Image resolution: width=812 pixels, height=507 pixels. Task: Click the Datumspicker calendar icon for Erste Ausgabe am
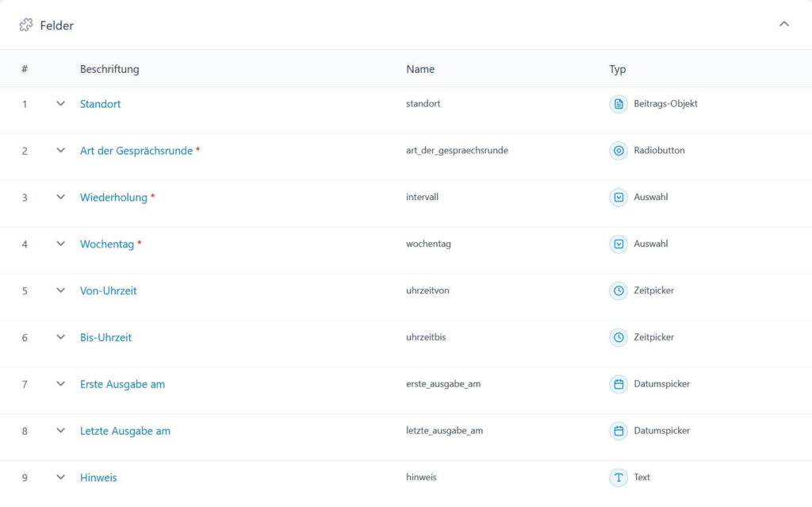click(x=618, y=384)
